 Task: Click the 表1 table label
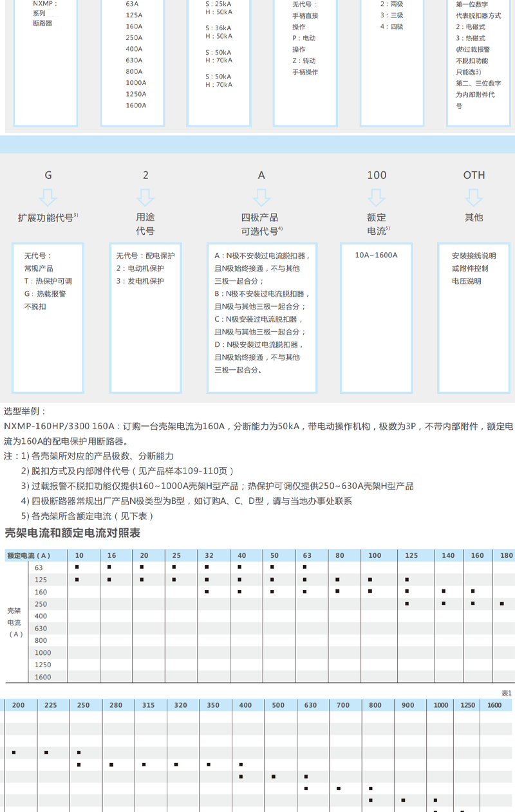[x=506, y=692]
